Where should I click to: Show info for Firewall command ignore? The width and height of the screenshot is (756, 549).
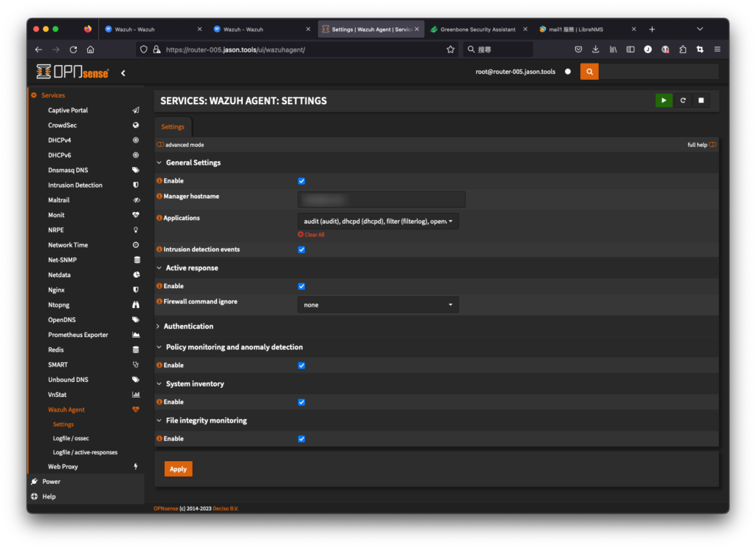[159, 301]
